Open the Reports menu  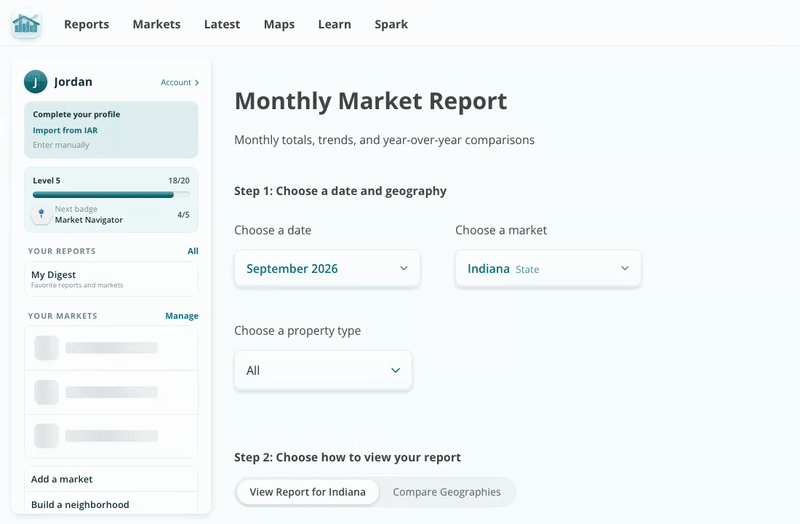[x=86, y=24]
